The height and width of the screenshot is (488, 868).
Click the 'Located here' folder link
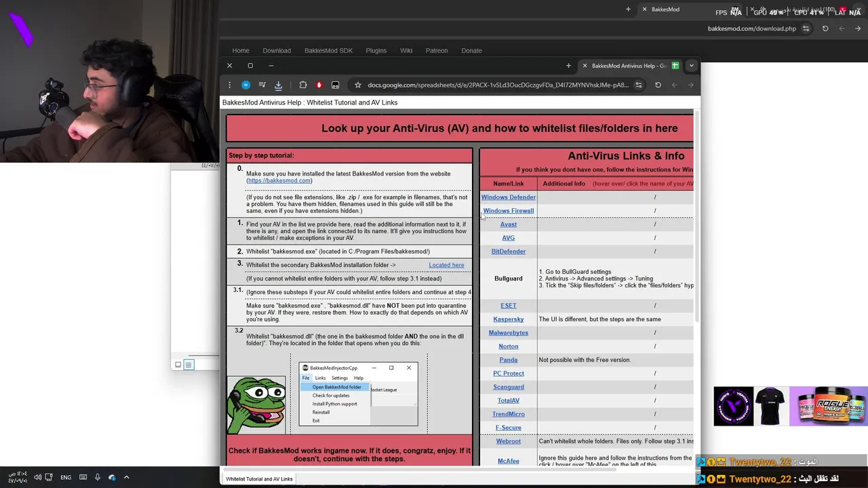pos(446,265)
